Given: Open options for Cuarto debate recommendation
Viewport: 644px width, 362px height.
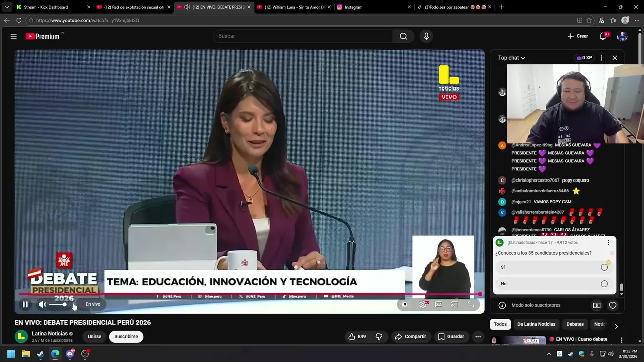Looking at the screenshot, I should click(621, 340).
